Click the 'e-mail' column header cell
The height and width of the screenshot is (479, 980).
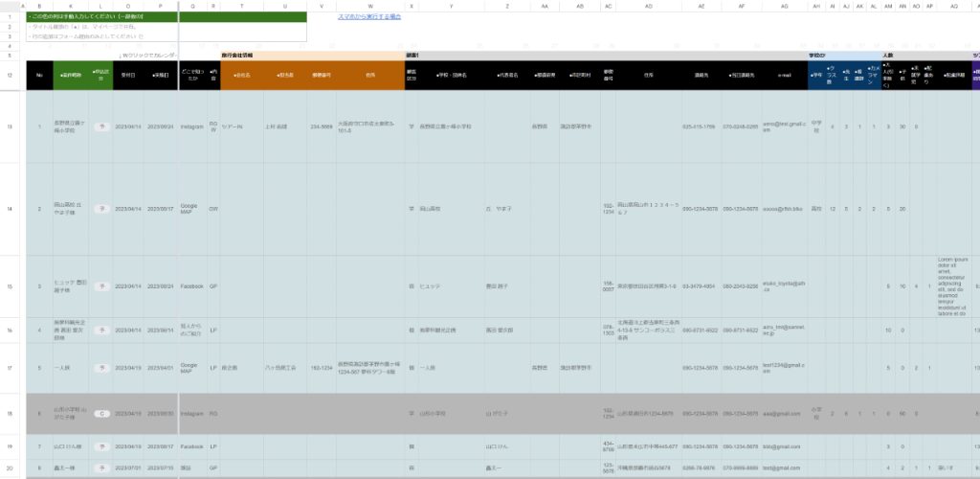tap(784, 75)
